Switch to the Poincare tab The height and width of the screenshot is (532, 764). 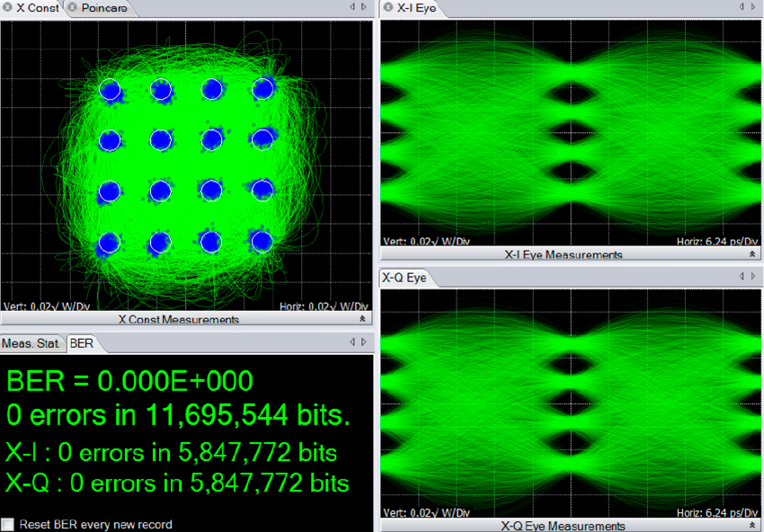(x=103, y=7)
